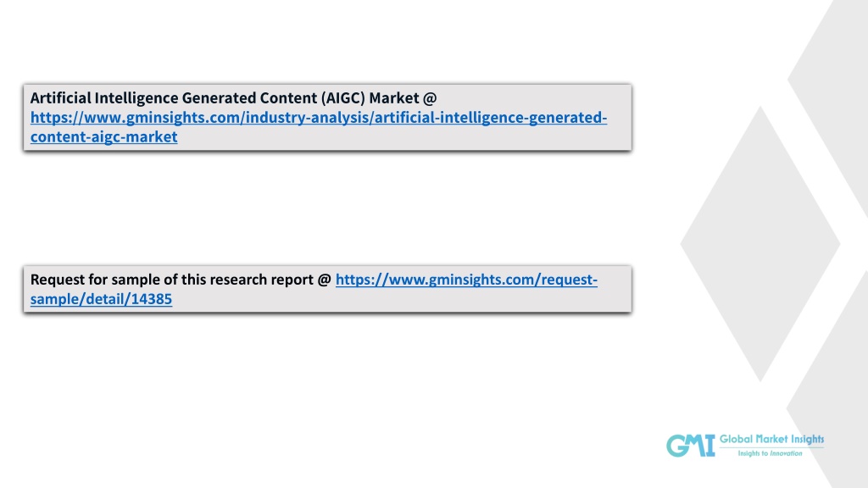The width and height of the screenshot is (868, 488).
Task: Click the GMI logo icon
Action: pyautogui.click(x=690, y=445)
